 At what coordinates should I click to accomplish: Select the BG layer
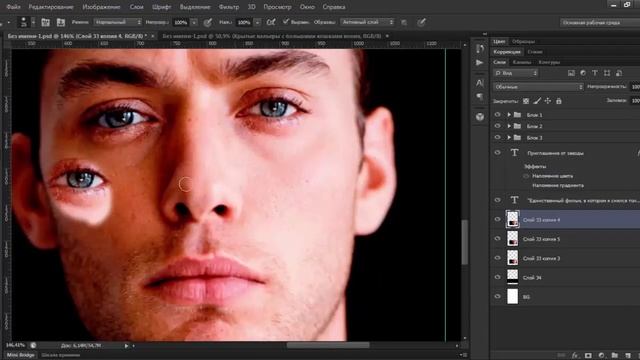(565, 297)
